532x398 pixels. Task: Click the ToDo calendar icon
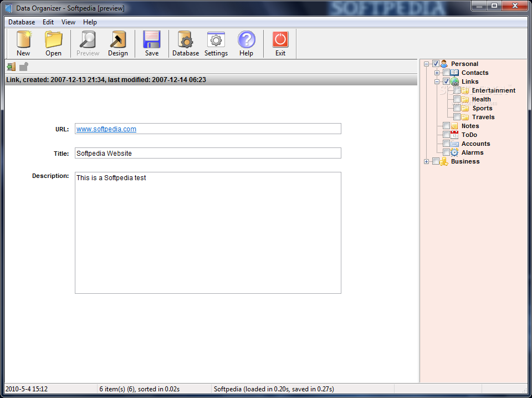tap(454, 135)
